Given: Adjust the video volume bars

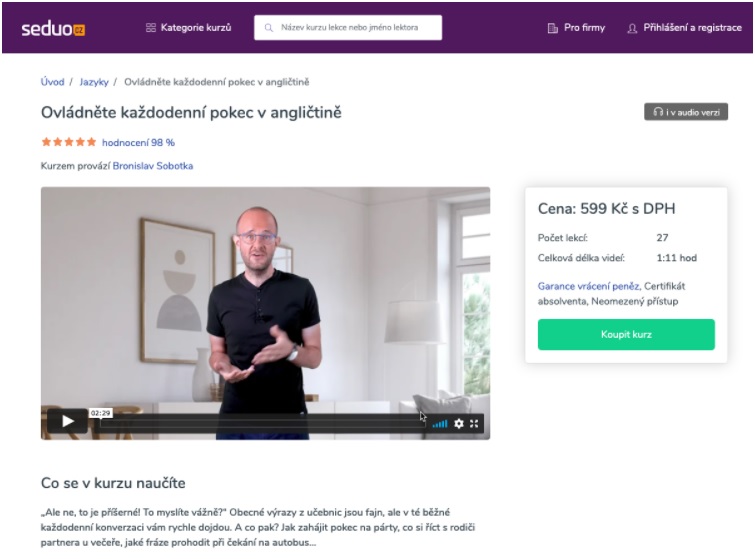Looking at the screenshot, I should pos(440,424).
